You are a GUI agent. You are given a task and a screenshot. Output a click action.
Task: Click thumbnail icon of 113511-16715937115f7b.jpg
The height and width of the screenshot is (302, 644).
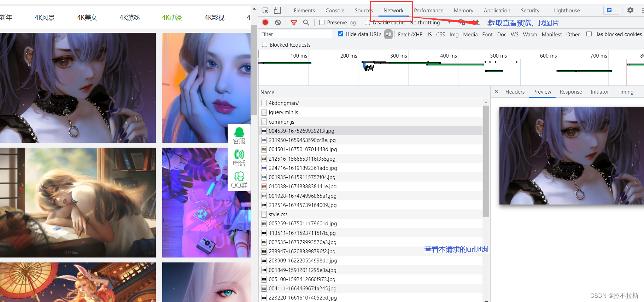[264, 233]
